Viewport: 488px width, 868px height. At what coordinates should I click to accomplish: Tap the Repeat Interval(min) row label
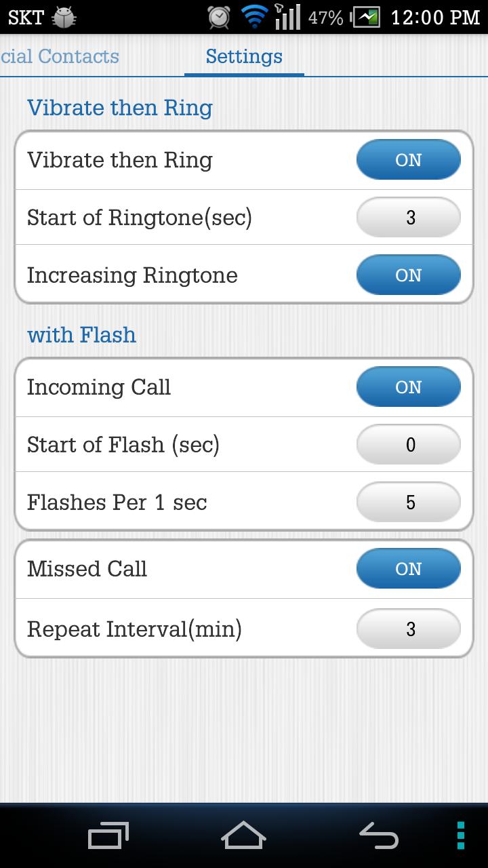point(134,629)
